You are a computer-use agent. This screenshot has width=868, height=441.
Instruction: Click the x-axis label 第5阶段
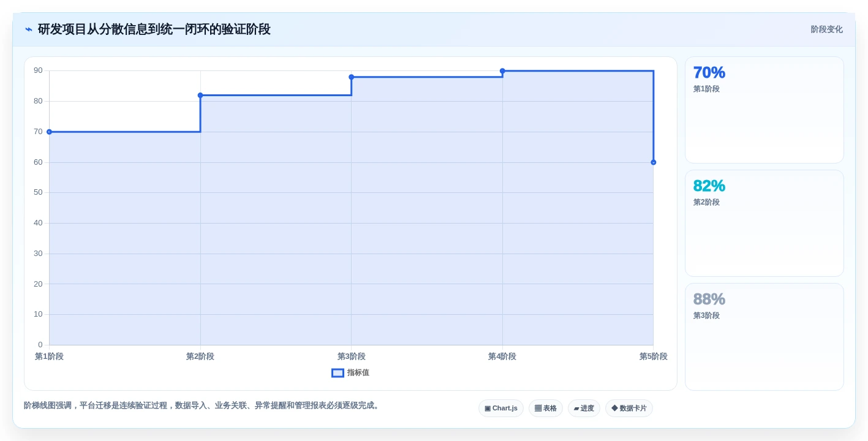[654, 356]
